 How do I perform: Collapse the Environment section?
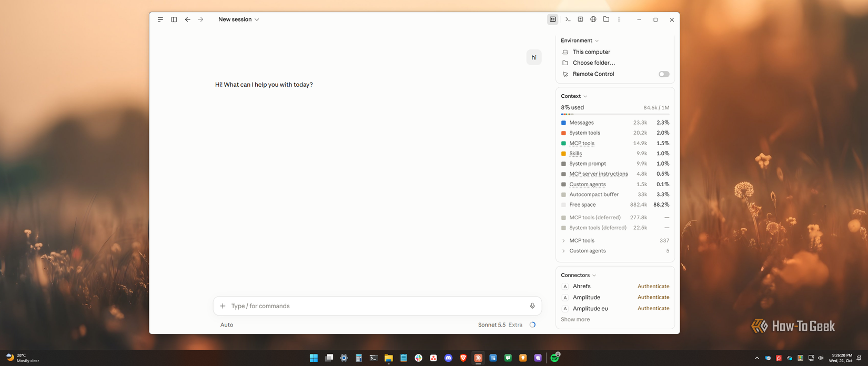[580, 40]
